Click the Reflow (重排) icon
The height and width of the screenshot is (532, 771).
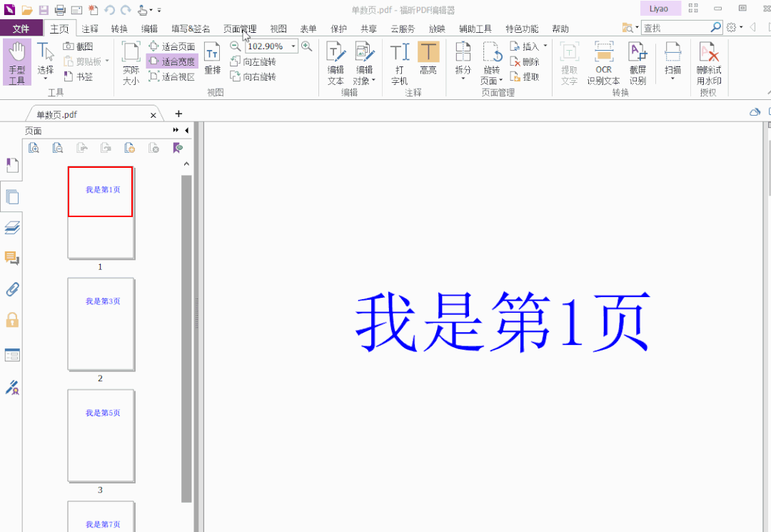tap(213, 59)
